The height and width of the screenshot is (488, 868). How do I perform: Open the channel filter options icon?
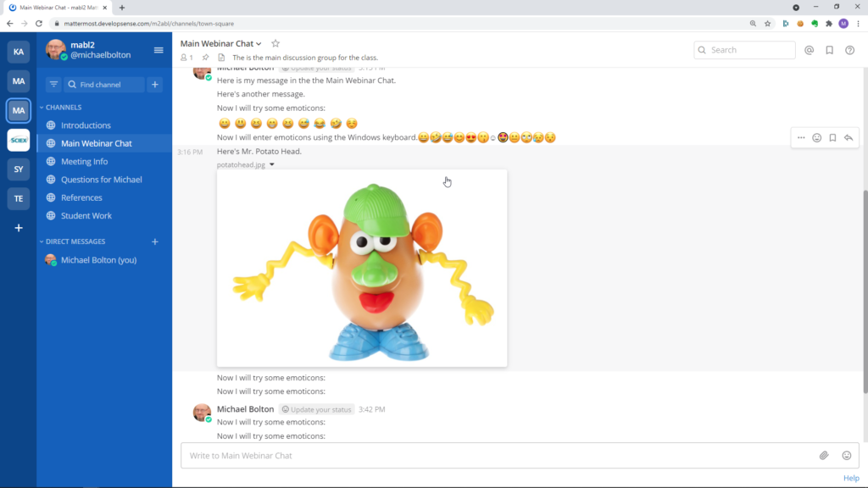click(53, 85)
